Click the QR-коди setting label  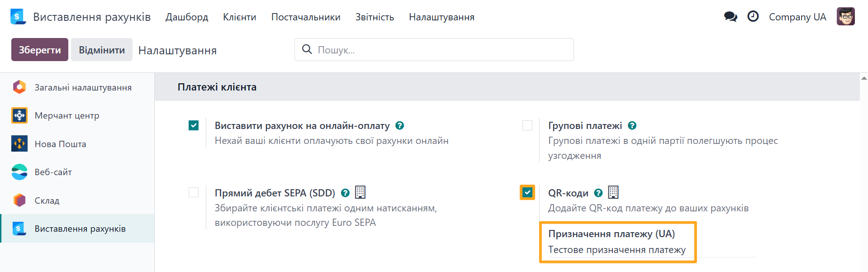pyautogui.click(x=568, y=193)
